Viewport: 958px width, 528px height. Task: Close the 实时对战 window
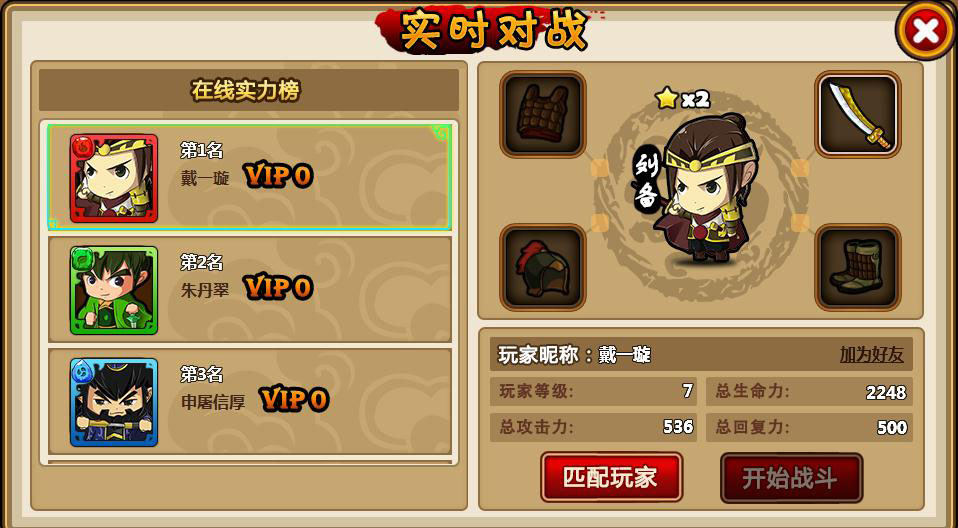(x=926, y=31)
